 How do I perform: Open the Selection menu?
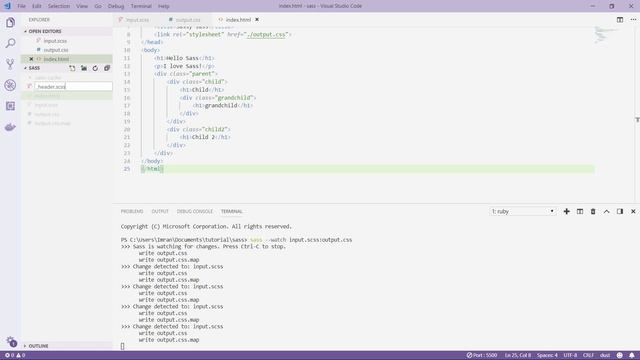click(x=59, y=6)
